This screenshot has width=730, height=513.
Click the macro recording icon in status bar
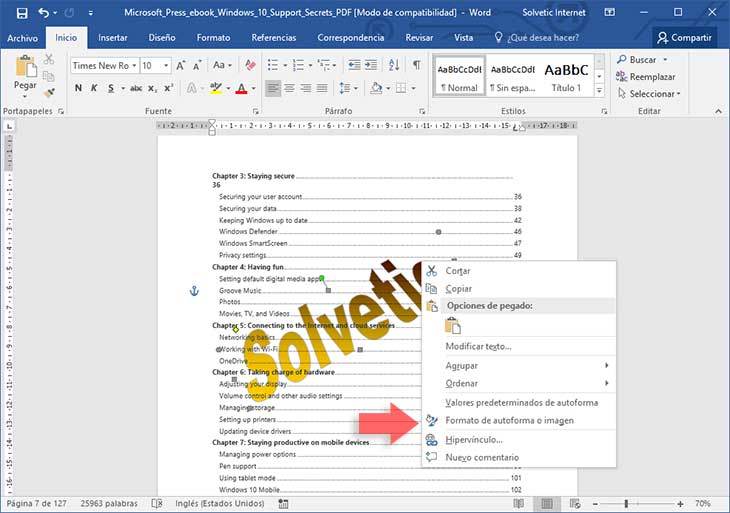point(283,503)
